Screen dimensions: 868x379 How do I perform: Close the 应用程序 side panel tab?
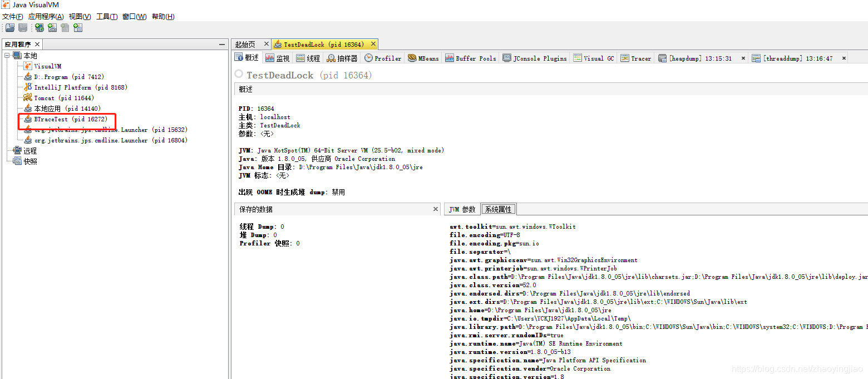[x=37, y=45]
